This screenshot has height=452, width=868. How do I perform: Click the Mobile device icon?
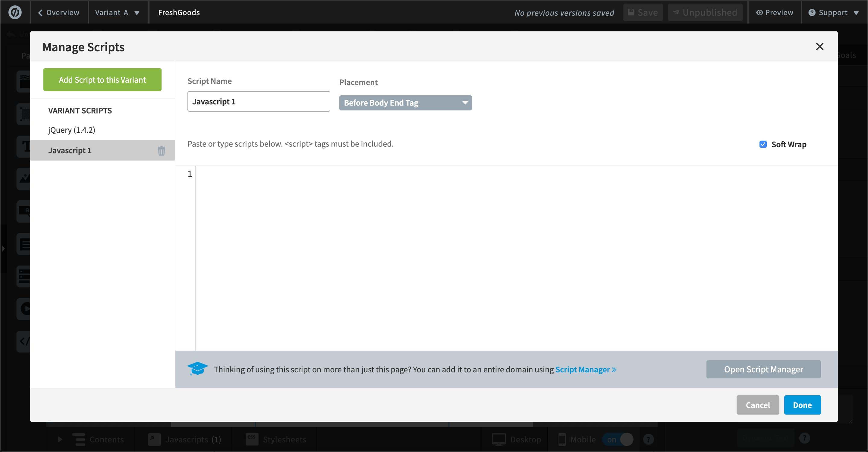coord(562,439)
